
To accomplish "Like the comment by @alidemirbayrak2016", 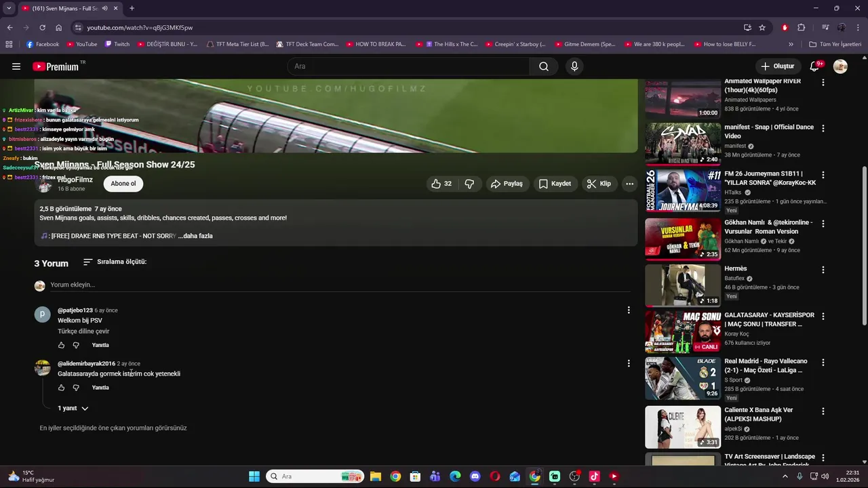I will point(61,388).
